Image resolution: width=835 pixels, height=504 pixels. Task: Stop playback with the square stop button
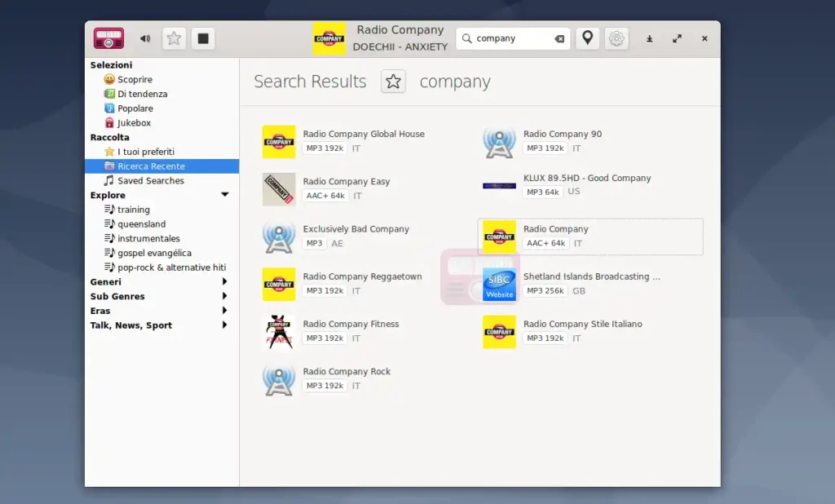tap(203, 38)
